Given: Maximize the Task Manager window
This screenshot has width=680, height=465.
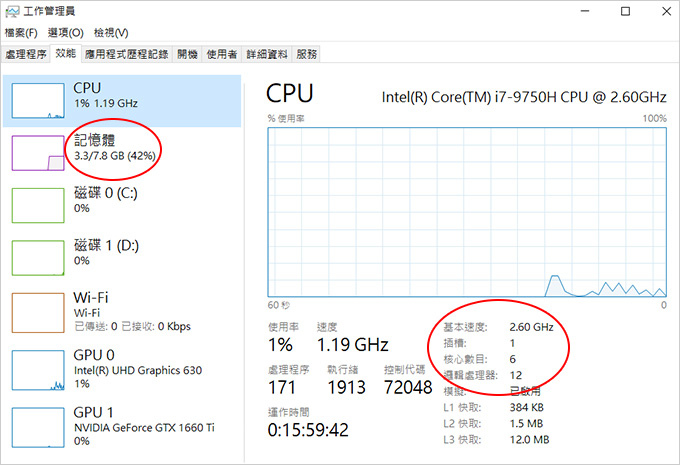Looking at the screenshot, I should tap(624, 11).
